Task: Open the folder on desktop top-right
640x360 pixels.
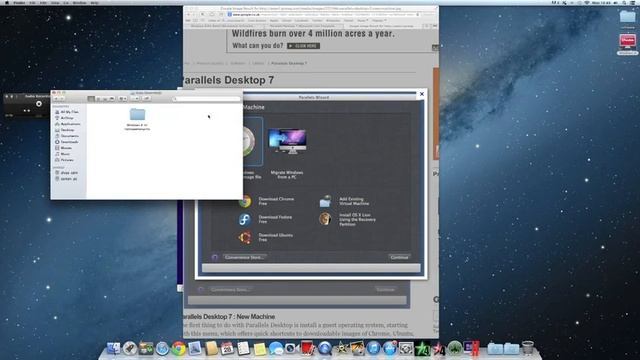Action: 627,17
